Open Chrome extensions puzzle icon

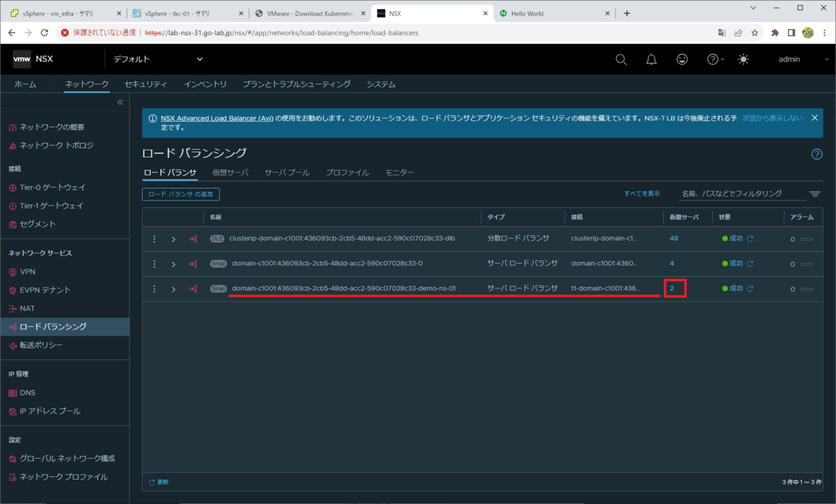[x=775, y=33]
